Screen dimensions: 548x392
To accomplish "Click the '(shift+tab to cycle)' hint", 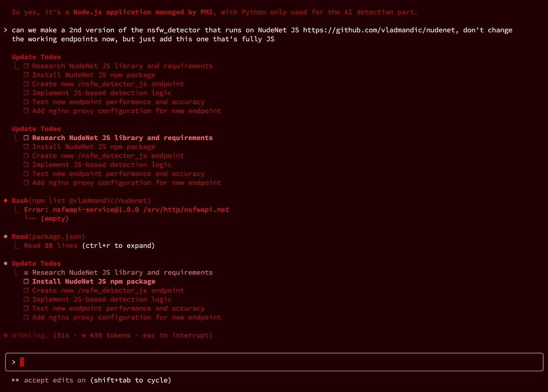I will 130,380.
